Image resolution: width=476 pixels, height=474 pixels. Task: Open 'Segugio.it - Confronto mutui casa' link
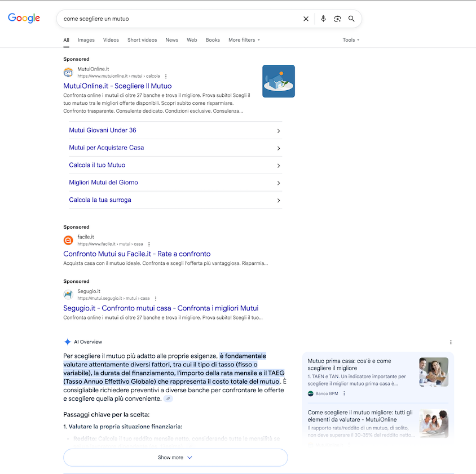click(x=161, y=308)
